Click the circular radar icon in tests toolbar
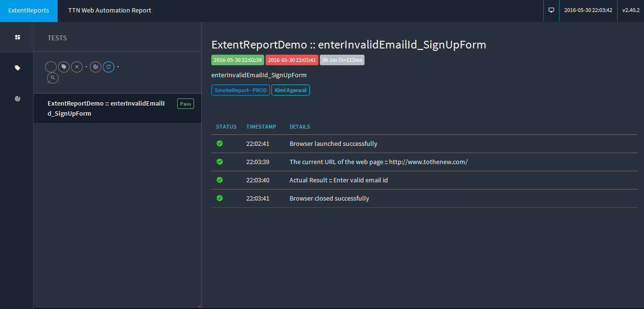This screenshot has height=309, width=644. click(x=96, y=67)
